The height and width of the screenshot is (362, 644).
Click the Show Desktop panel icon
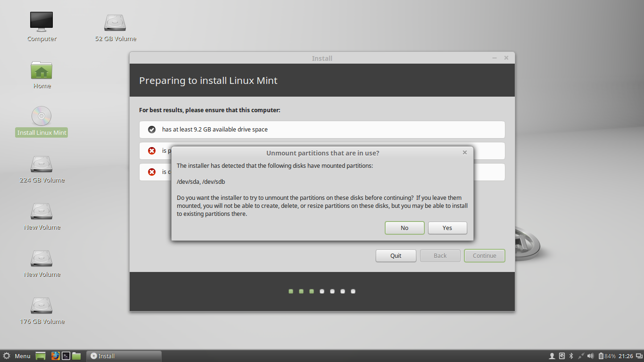point(41,356)
